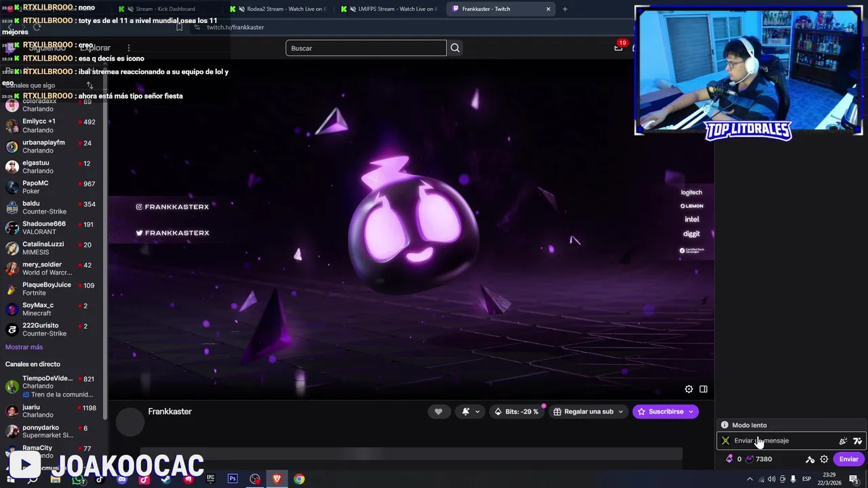
Task: Click the Frankkaster channel name
Action: [x=170, y=411]
